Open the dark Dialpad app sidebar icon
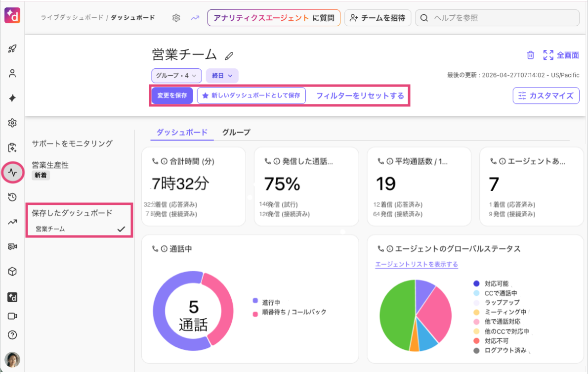588x374 pixels. (12, 297)
